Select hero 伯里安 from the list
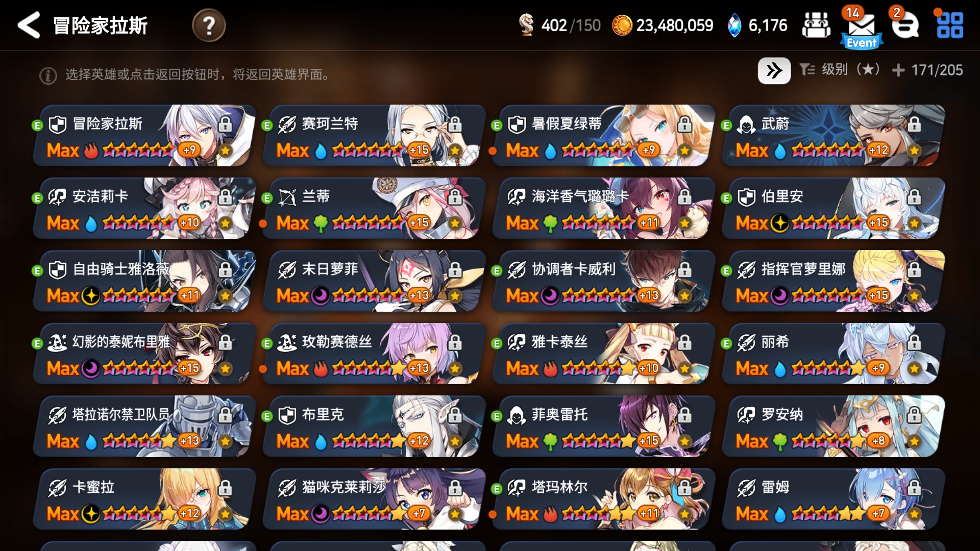 [833, 208]
